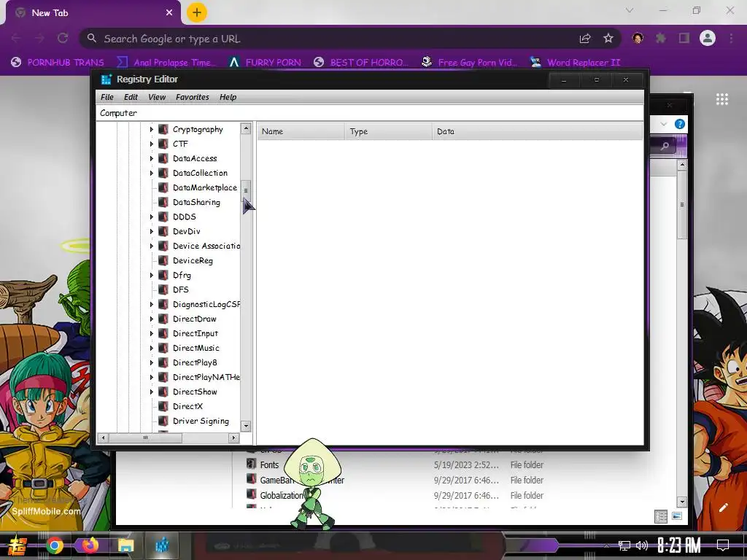747x560 pixels.
Task: Click the DevDiv key folder icon
Action: coord(163,231)
